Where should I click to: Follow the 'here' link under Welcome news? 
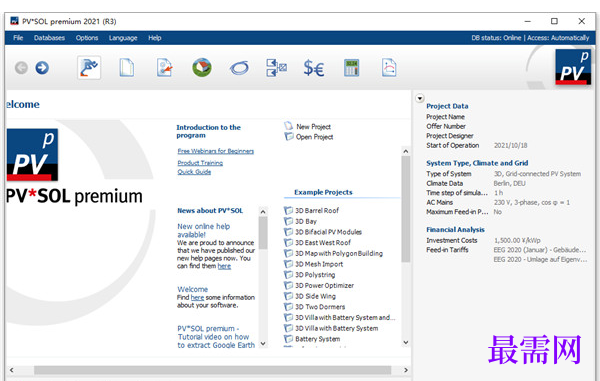(197, 297)
